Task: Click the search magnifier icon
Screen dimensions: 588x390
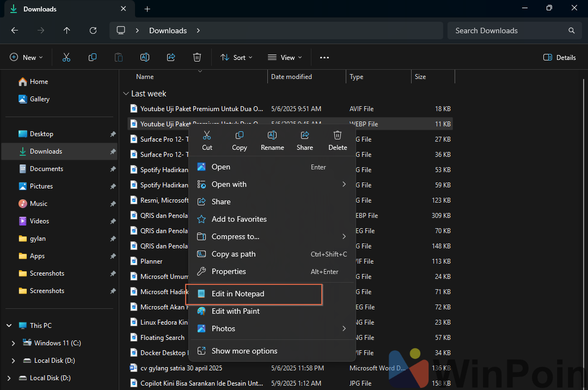Action: coord(572,31)
